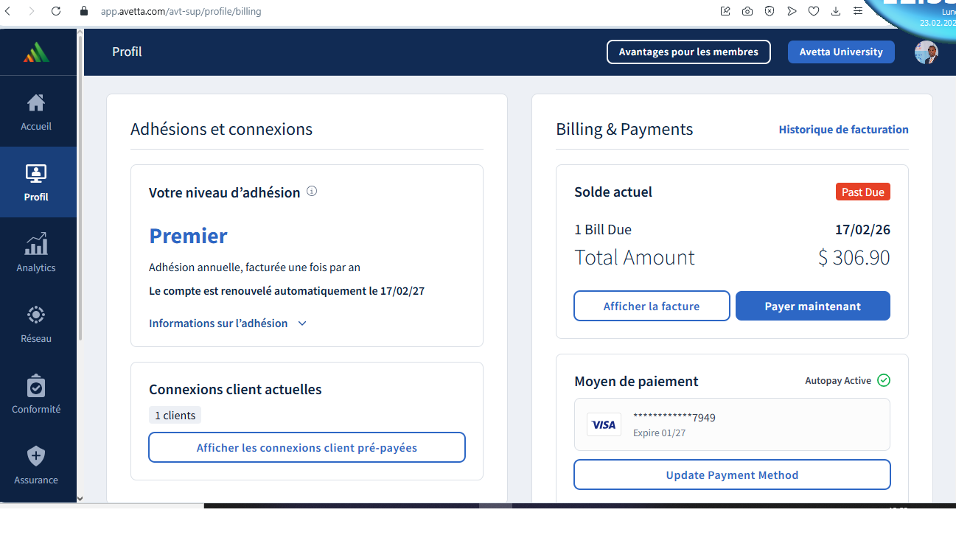Click the sidebar scrollbar down arrow
The height and width of the screenshot is (560, 956).
(x=80, y=499)
